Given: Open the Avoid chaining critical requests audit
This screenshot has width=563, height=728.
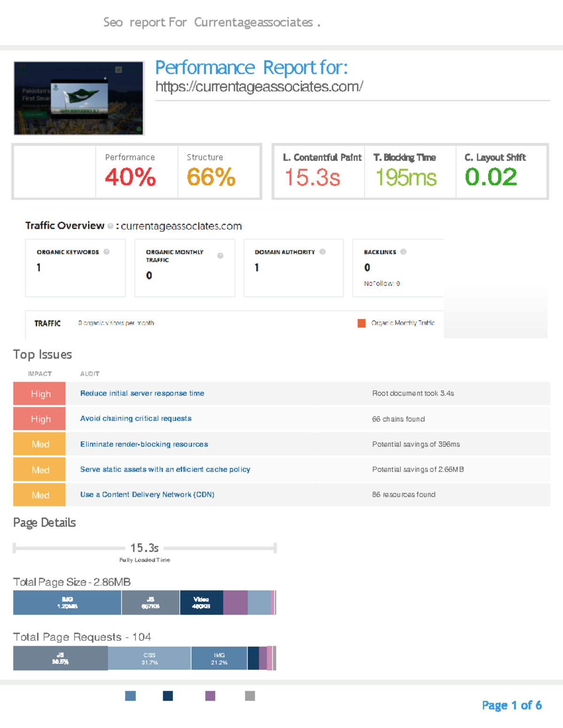Looking at the screenshot, I should click(x=136, y=418).
